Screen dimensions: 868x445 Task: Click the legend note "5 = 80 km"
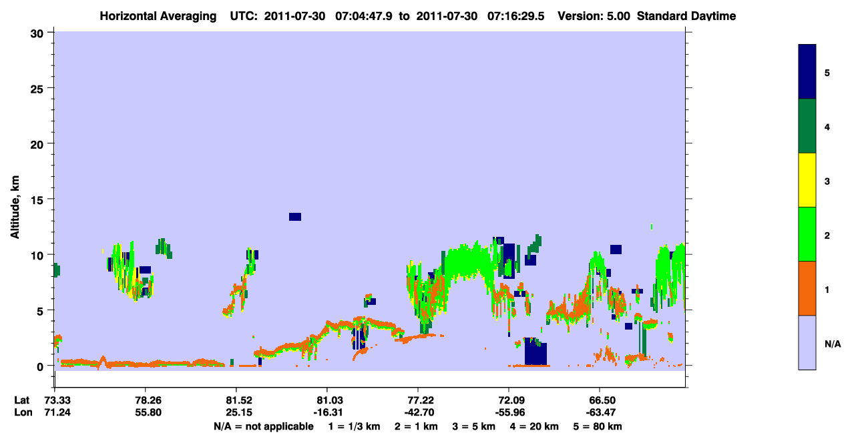coord(599,426)
